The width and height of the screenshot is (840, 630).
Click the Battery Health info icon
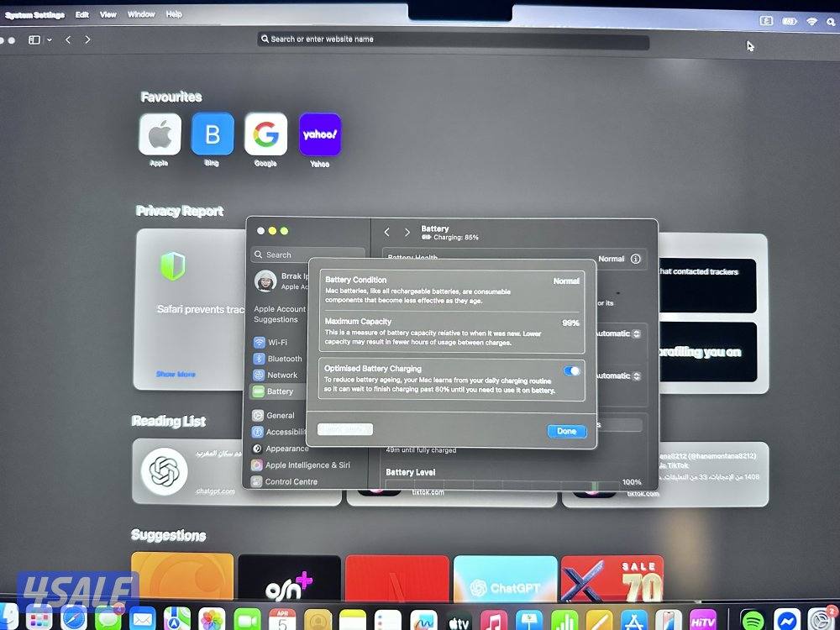638,259
